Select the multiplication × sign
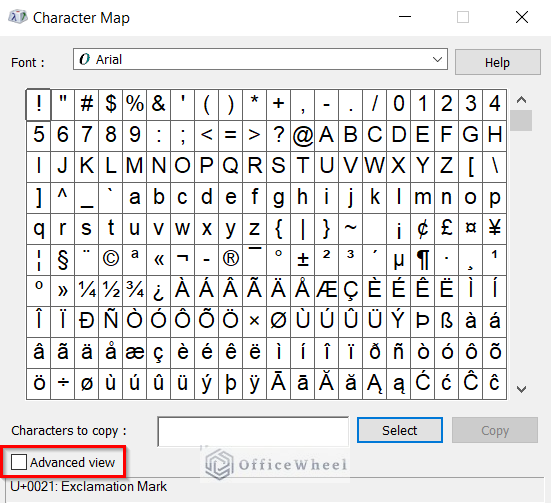This screenshot has height=503, width=551. pos(254,322)
